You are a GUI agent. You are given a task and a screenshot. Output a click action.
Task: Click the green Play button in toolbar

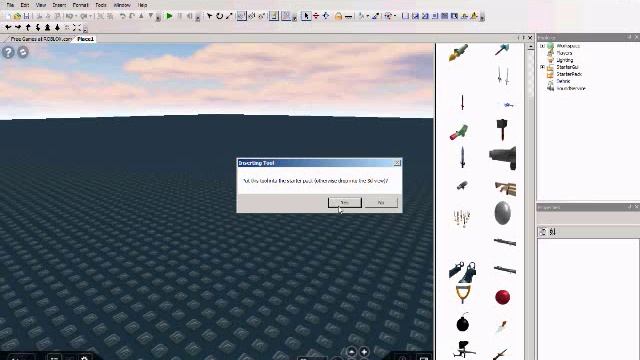(x=169, y=16)
